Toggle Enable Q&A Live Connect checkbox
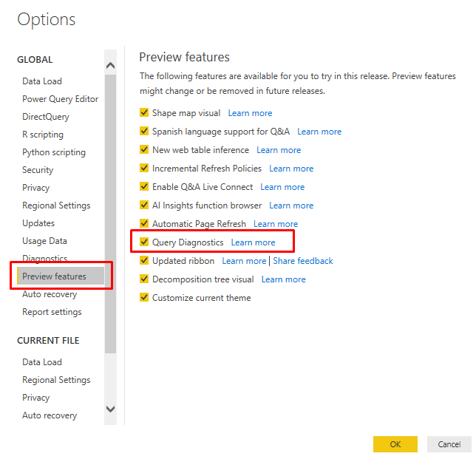476x462 pixels. [144, 187]
